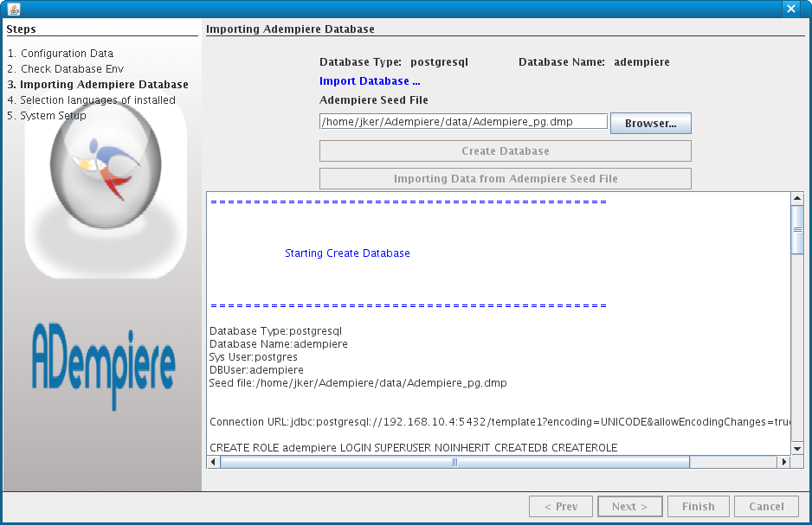Click the Adempiere Seed File label
Screen dimensions: 812x525
(374, 99)
